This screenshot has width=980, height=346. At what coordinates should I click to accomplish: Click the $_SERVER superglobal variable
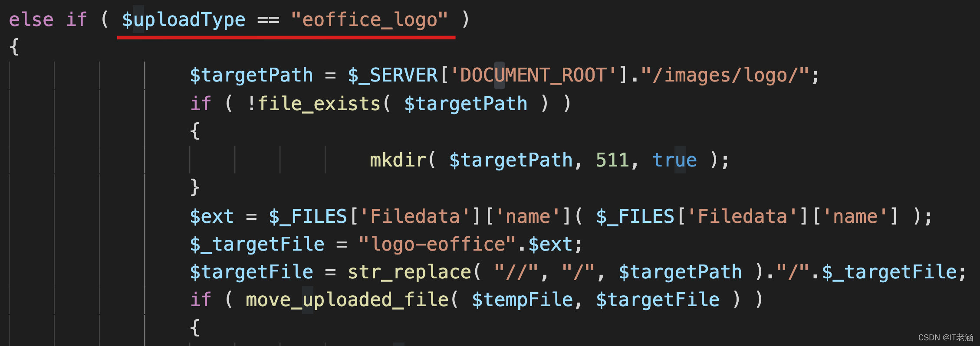[393, 75]
